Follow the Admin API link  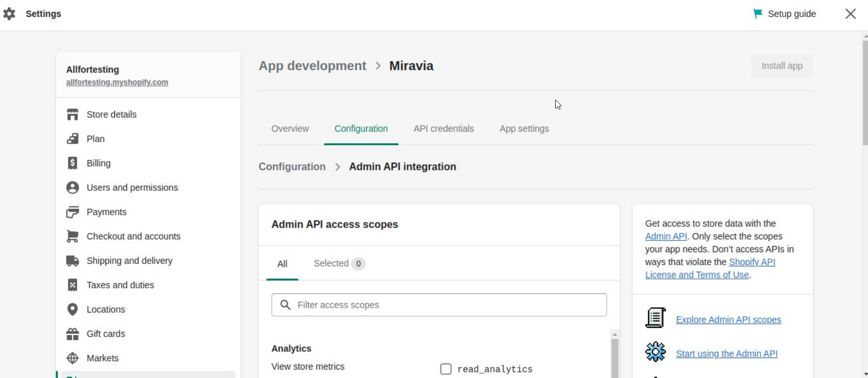point(666,236)
